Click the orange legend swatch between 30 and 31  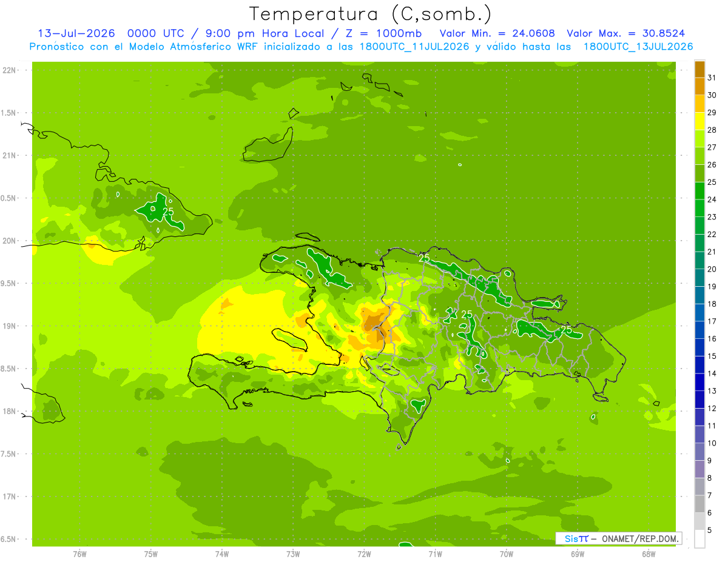[699, 86]
